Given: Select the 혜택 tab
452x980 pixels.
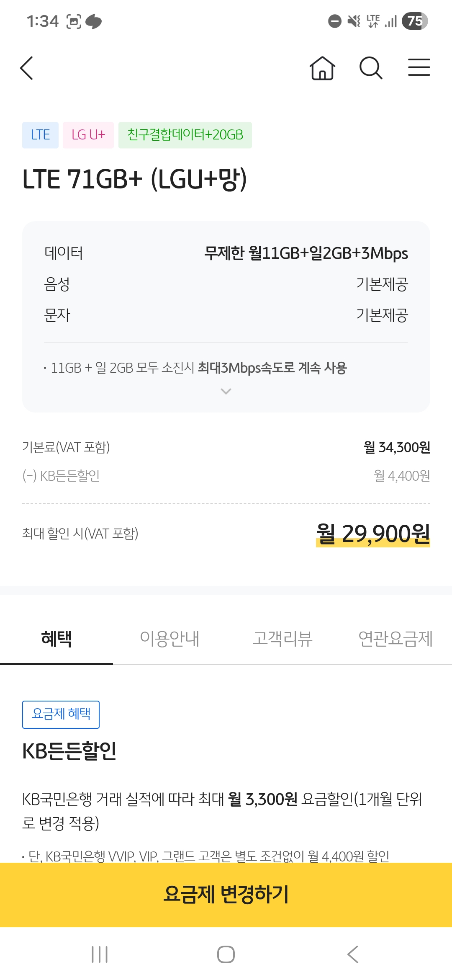Looking at the screenshot, I should 56,639.
